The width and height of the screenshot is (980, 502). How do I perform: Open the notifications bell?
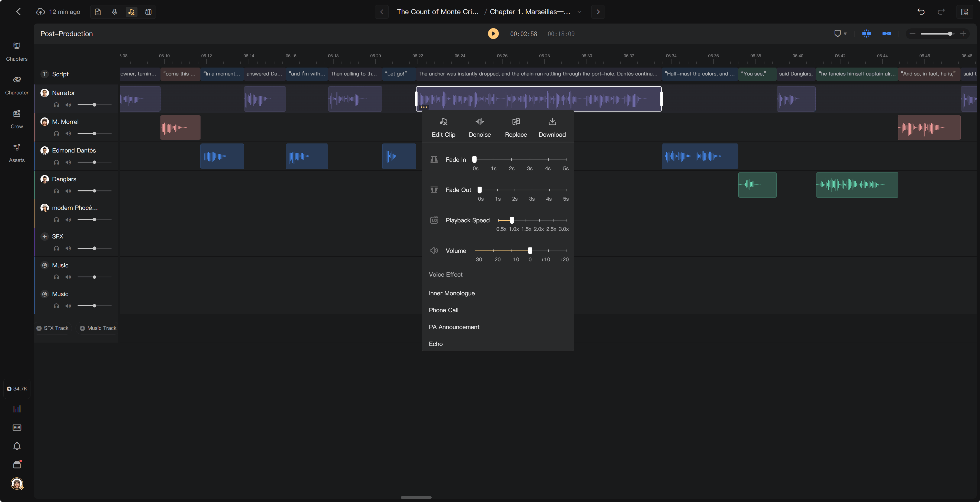17,446
